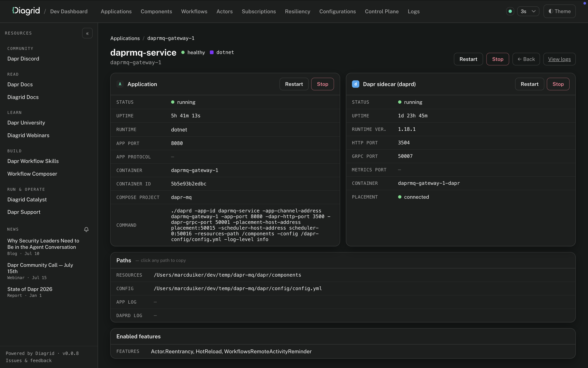Viewport: 588px width, 368px height.
Task: Open the 3s refresh interval dropdown
Action: pos(528,11)
